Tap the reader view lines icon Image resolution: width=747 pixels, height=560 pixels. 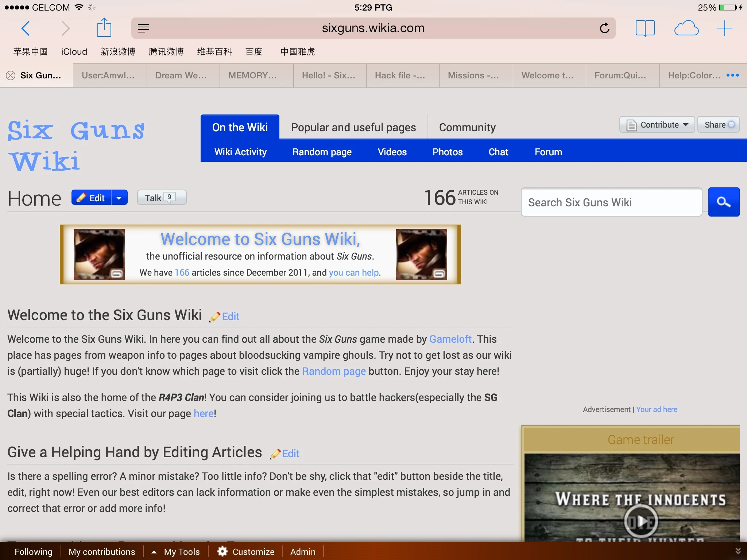pos(143,28)
